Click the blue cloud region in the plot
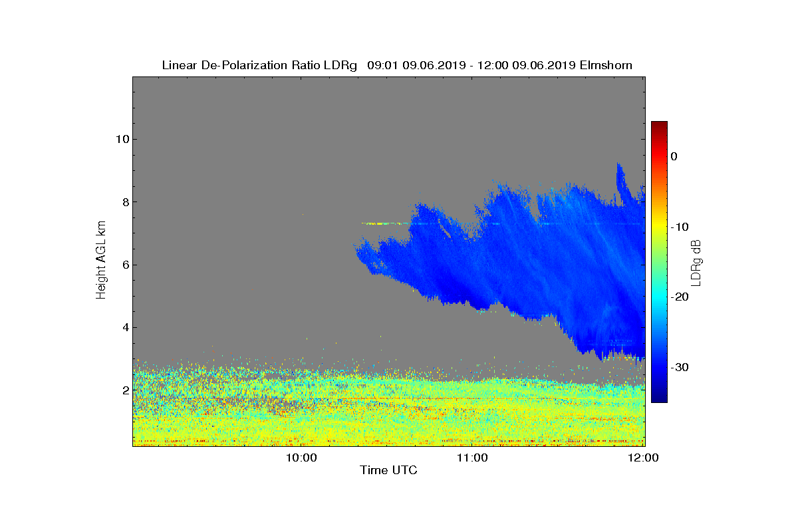 [x=532, y=259]
